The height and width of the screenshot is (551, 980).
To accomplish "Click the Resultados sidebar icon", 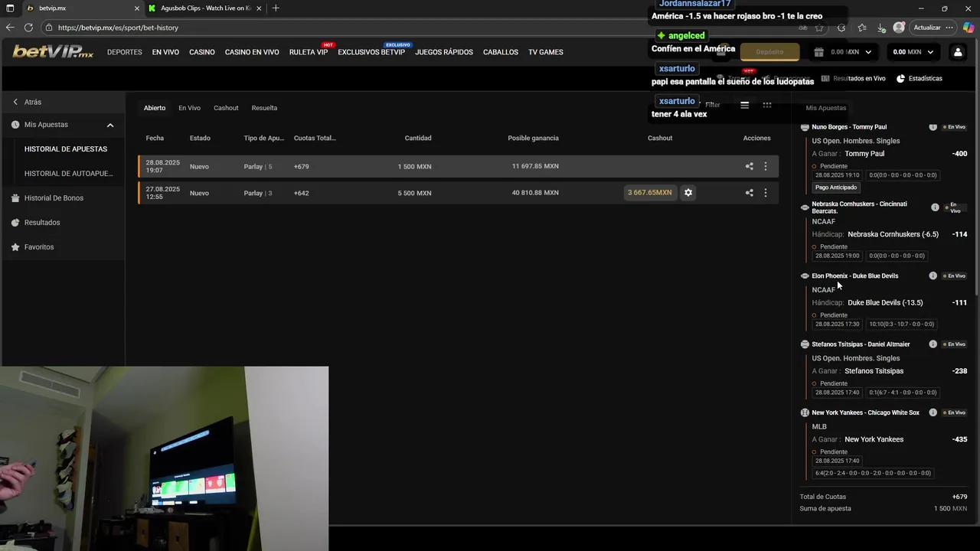I will click(x=16, y=223).
